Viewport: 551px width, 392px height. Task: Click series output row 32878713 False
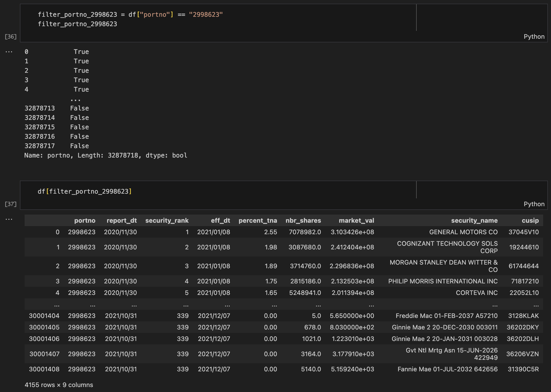click(x=57, y=108)
